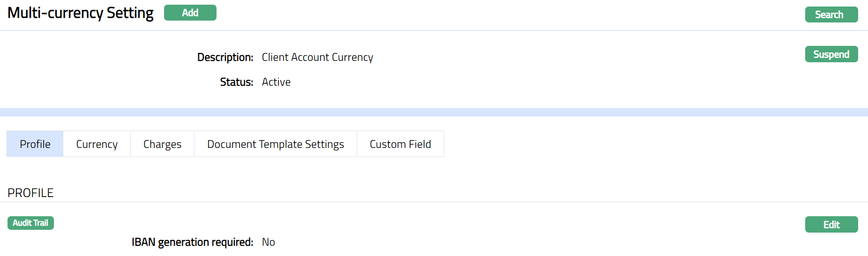The image size is (868, 256).
Task: Click the Multi-currency Setting page title
Action: point(81,13)
